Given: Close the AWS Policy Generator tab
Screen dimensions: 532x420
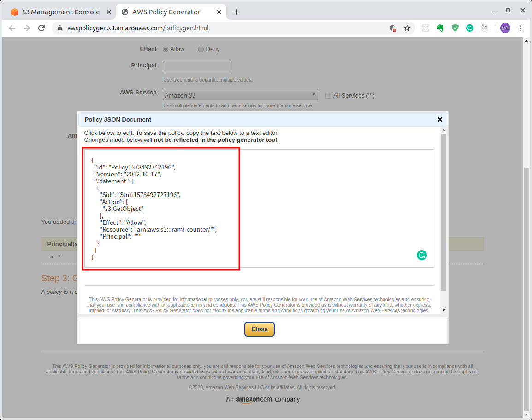Looking at the screenshot, I should 219,12.
